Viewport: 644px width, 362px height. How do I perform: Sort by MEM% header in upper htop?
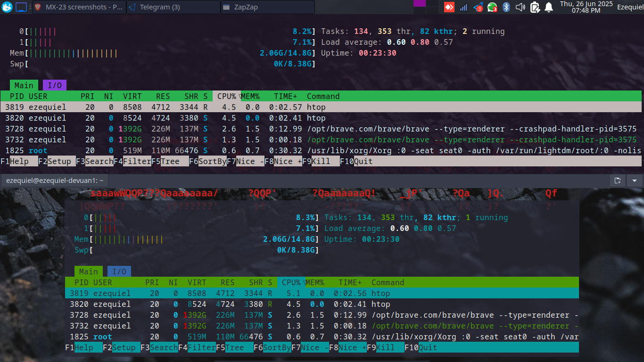(x=250, y=96)
